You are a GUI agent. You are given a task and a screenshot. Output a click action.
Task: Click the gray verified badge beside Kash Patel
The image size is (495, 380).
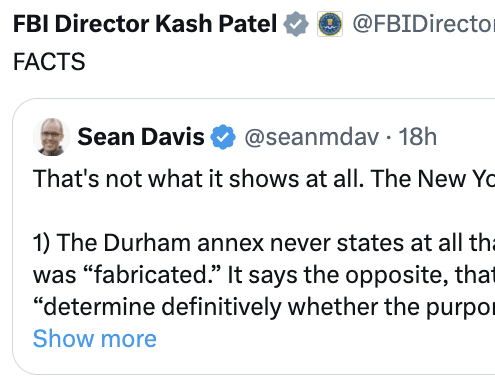[x=296, y=24]
